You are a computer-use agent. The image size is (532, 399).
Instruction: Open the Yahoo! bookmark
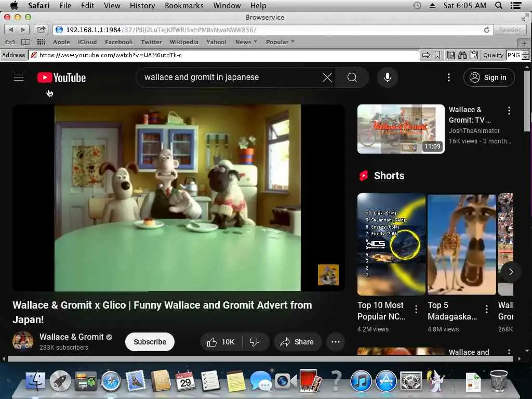(216, 42)
